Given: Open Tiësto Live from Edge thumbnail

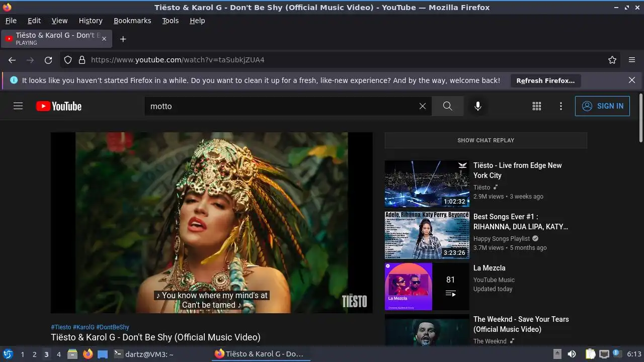Looking at the screenshot, I should point(427,184).
